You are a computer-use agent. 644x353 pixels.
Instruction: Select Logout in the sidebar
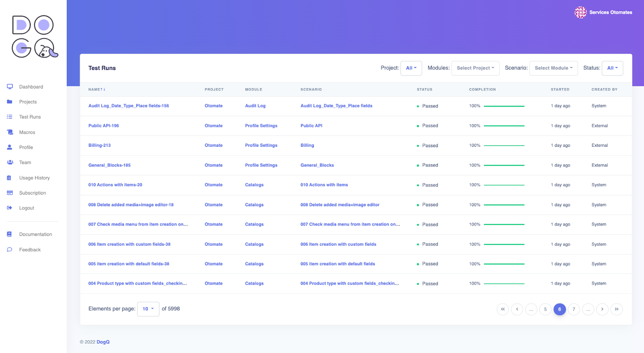point(27,208)
